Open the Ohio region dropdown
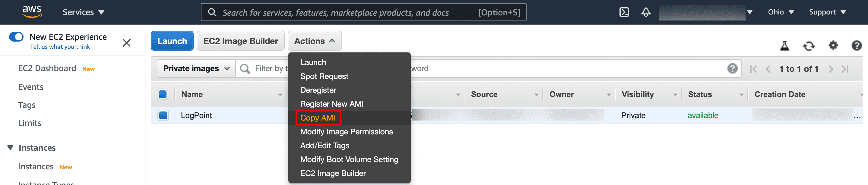Viewport: 868px width, 185px height. 781,12
